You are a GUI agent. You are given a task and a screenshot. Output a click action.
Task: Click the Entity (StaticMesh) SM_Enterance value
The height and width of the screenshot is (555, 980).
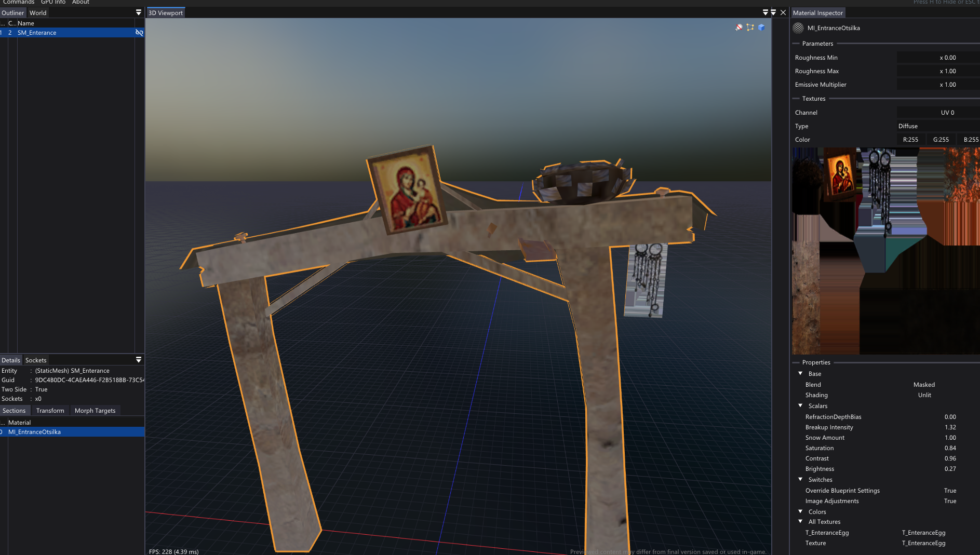click(x=72, y=371)
